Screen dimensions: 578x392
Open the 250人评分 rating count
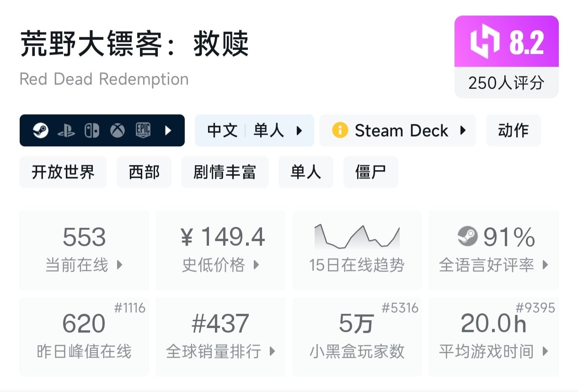click(x=506, y=83)
